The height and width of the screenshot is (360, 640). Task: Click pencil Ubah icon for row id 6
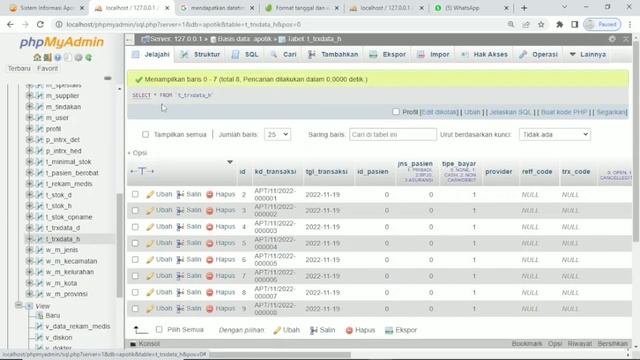point(150,260)
